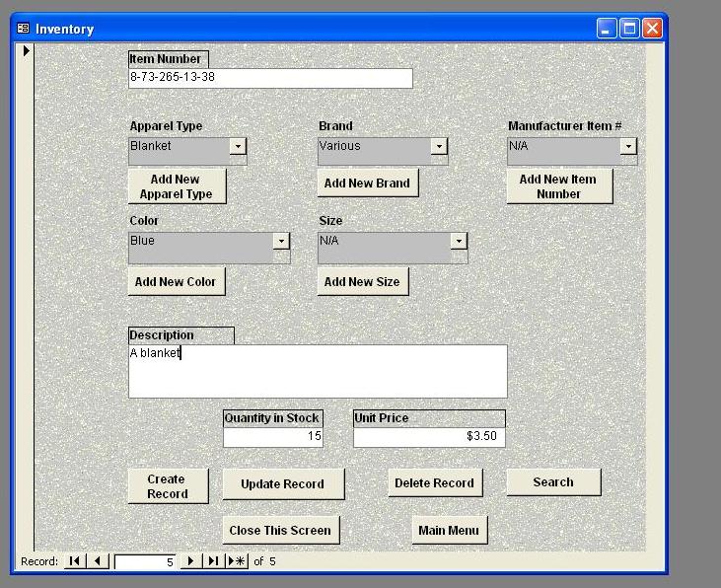Screen dimensions: 721x588
Task: Expand the Color combo box
Action: [x=281, y=242]
